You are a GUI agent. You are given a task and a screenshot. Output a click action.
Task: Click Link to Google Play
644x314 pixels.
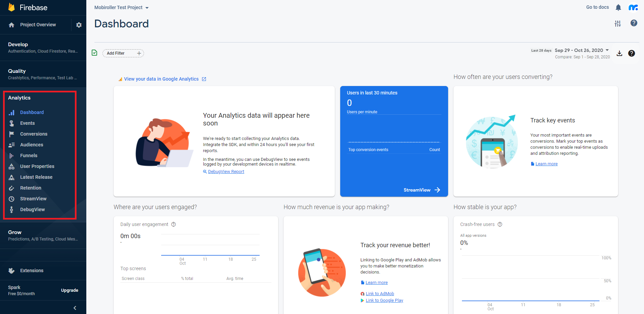point(384,301)
